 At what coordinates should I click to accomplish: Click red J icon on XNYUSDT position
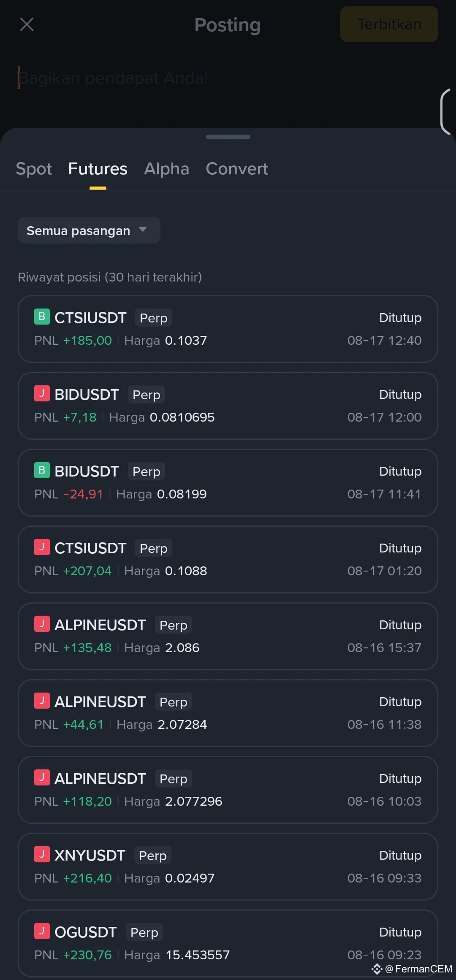tap(42, 854)
